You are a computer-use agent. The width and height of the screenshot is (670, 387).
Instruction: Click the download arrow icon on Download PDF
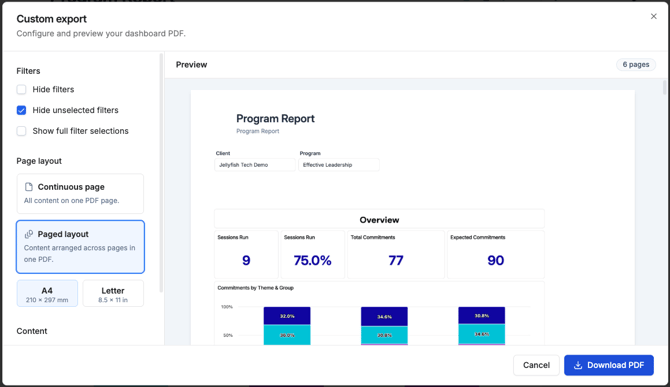click(x=578, y=365)
